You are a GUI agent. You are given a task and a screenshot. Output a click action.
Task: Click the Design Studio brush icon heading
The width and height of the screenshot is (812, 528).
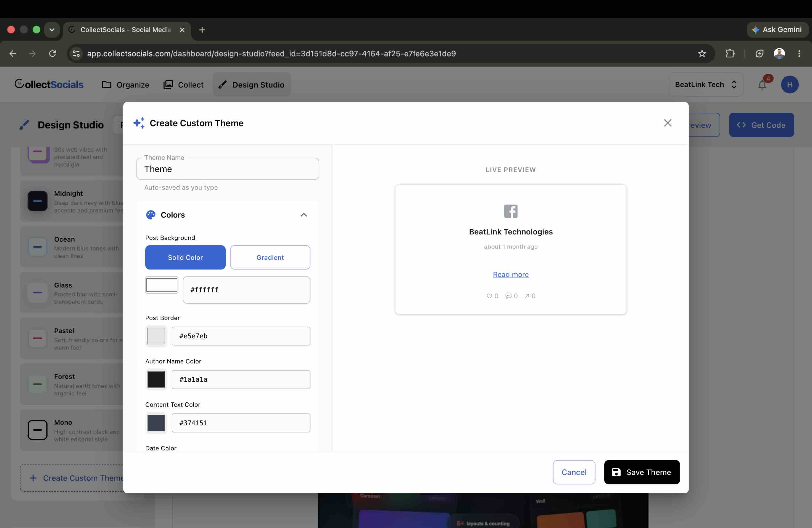pos(24,125)
